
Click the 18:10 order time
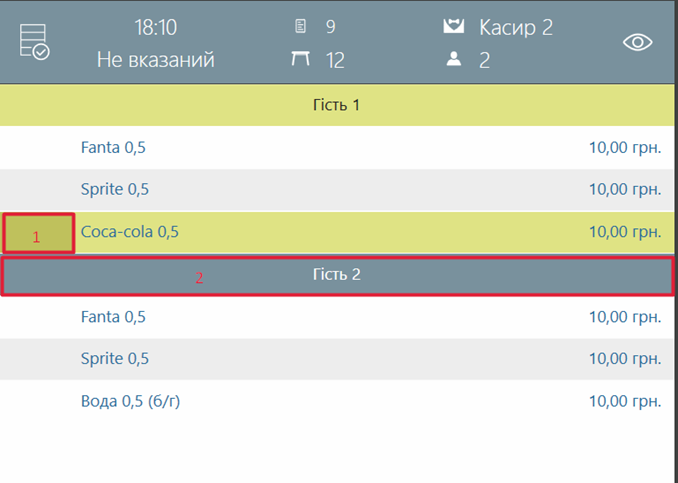(155, 27)
